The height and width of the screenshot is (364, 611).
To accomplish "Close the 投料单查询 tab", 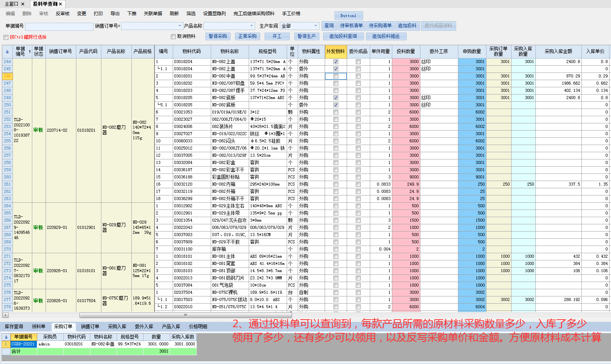I will pyautogui.click(x=60, y=4).
